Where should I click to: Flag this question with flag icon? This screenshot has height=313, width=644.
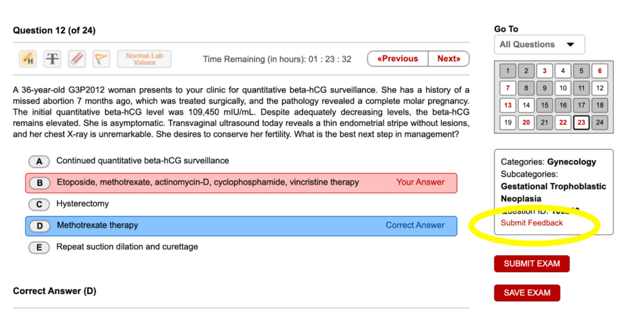[101, 59]
